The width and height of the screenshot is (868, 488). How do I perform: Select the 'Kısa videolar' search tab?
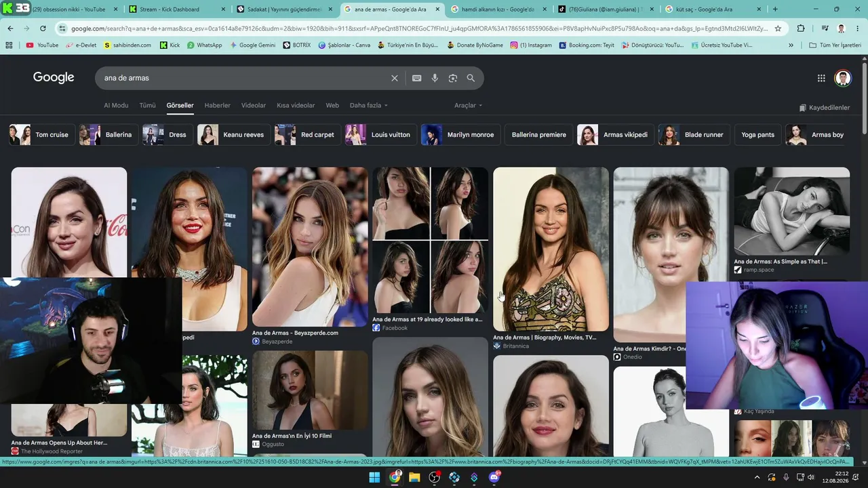(x=296, y=106)
